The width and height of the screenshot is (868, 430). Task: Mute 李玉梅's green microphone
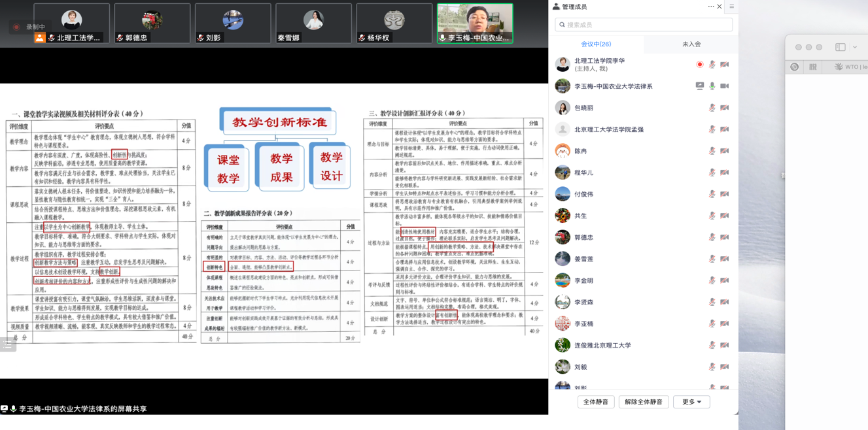tap(712, 86)
